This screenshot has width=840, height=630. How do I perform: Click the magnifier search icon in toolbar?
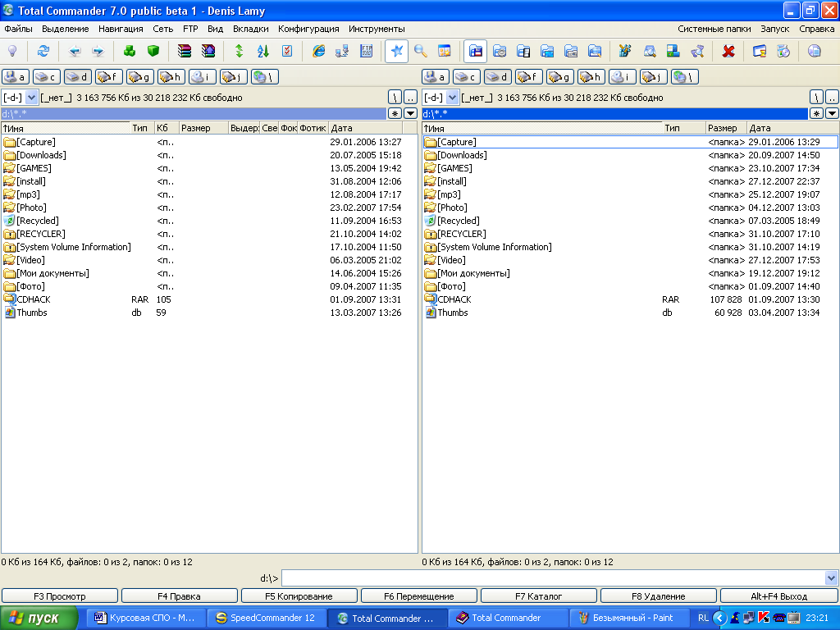click(x=421, y=51)
